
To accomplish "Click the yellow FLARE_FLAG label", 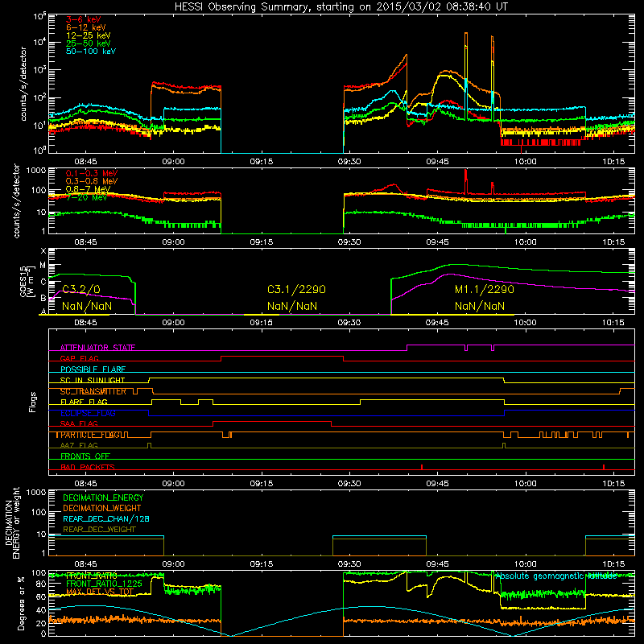I will pos(84,402).
